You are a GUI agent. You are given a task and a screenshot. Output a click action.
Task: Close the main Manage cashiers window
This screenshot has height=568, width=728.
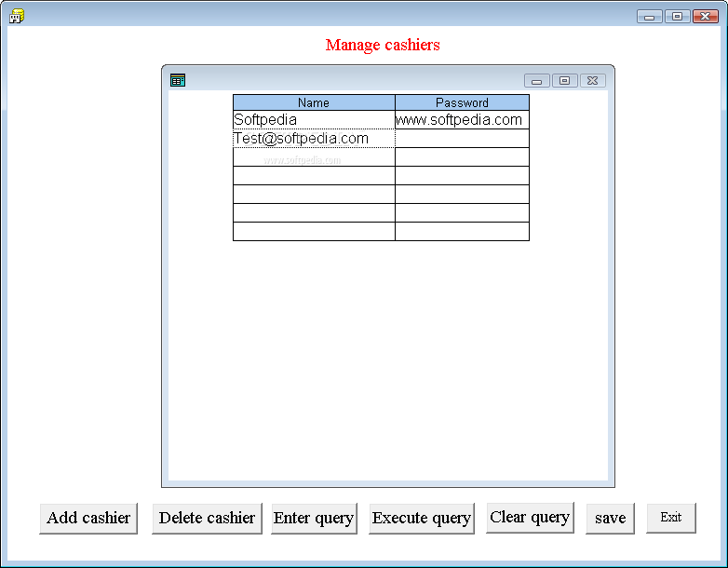coord(706,17)
